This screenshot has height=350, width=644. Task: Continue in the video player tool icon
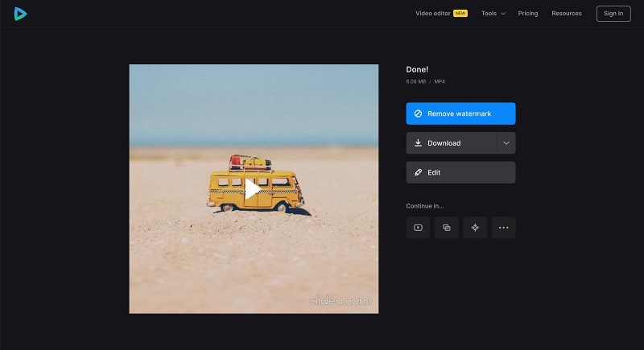tap(418, 228)
